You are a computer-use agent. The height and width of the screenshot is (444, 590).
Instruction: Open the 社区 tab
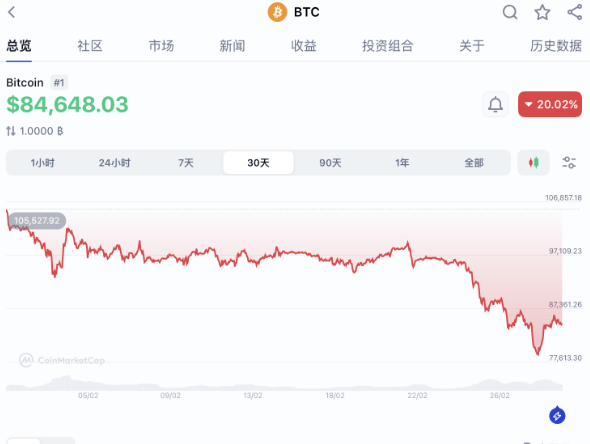point(90,46)
